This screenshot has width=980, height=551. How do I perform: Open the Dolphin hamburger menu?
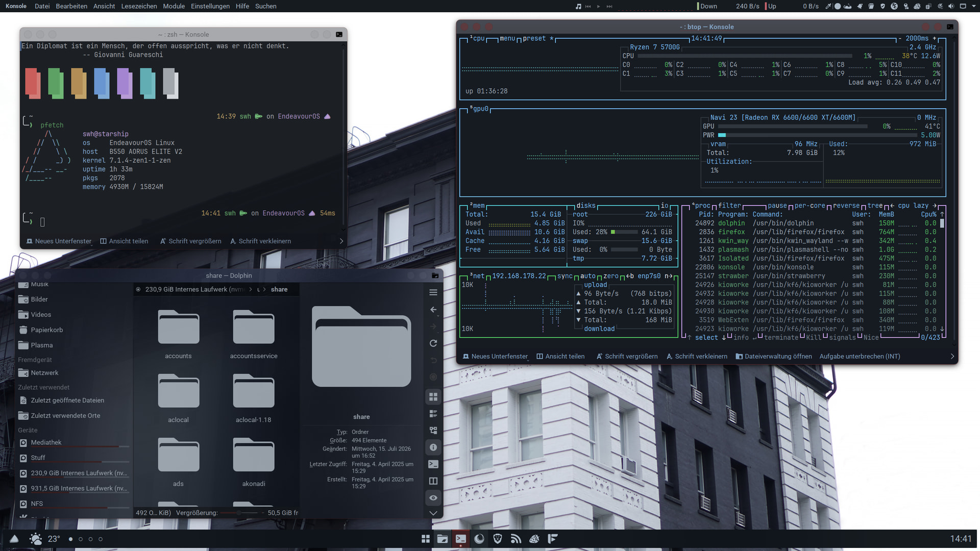(433, 292)
